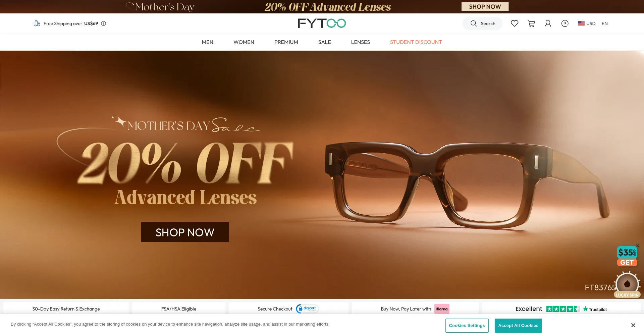Go to STUDENT DISCOUNT page
This screenshot has height=333, width=644.
point(416,42)
